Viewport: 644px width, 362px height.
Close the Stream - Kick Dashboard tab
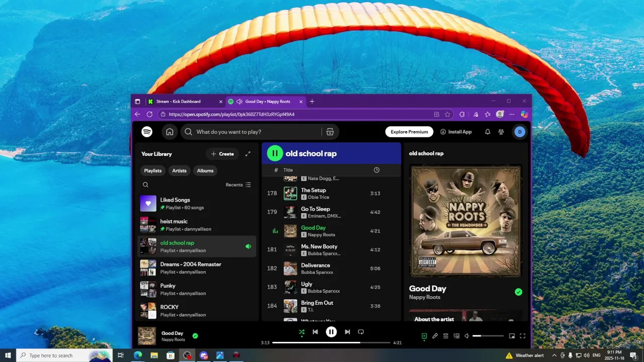tap(220, 101)
